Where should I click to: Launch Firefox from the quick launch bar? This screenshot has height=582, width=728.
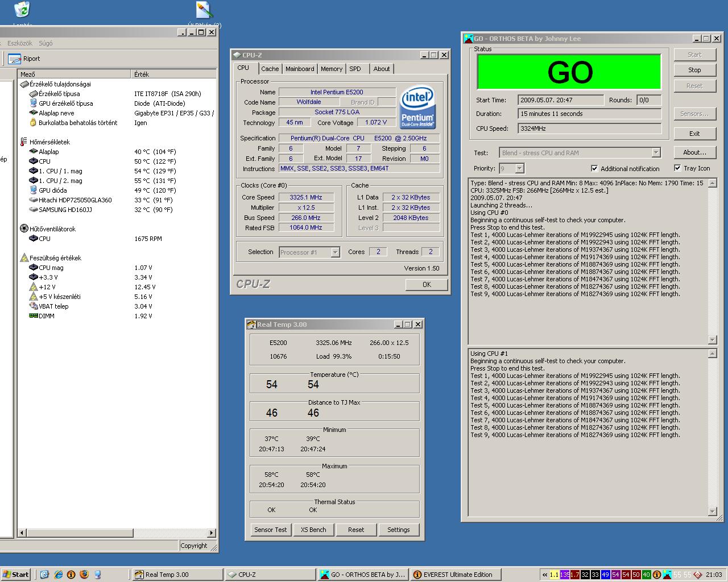tap(84, 575)
